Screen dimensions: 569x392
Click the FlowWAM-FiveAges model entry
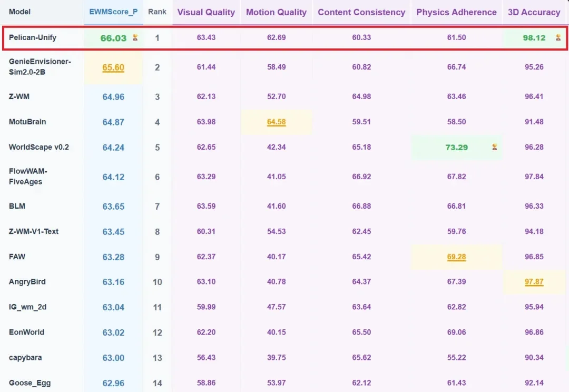pos(28,177)
